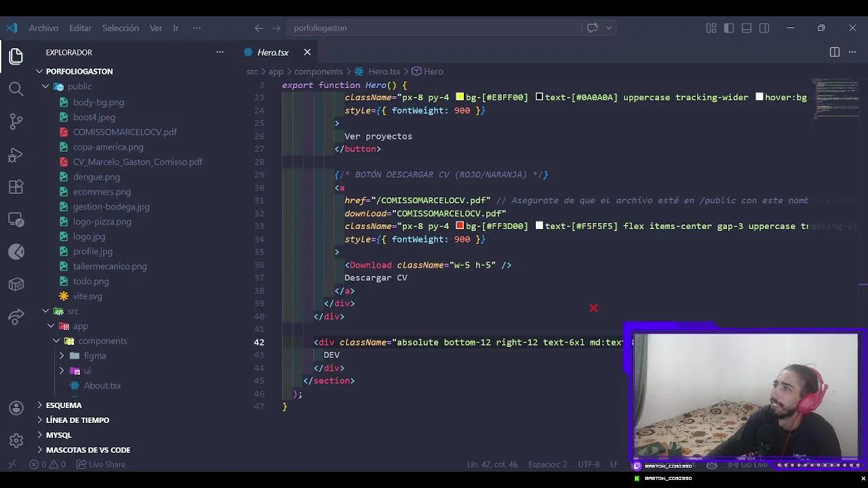Toggle the secondary side bar
This screenshot has height=488, width=868.
coord(764,28)
